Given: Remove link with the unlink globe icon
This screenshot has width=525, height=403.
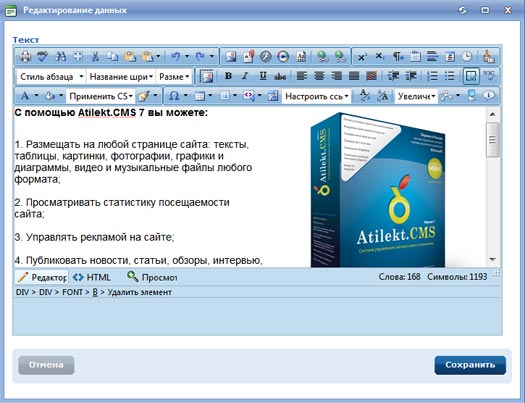Looking at the screenshot, I should [x=340, y=57].
